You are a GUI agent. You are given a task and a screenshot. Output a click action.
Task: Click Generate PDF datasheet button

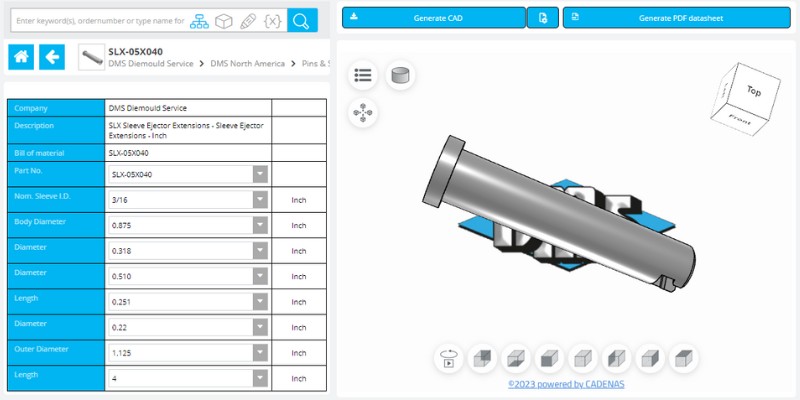[677, 18]
